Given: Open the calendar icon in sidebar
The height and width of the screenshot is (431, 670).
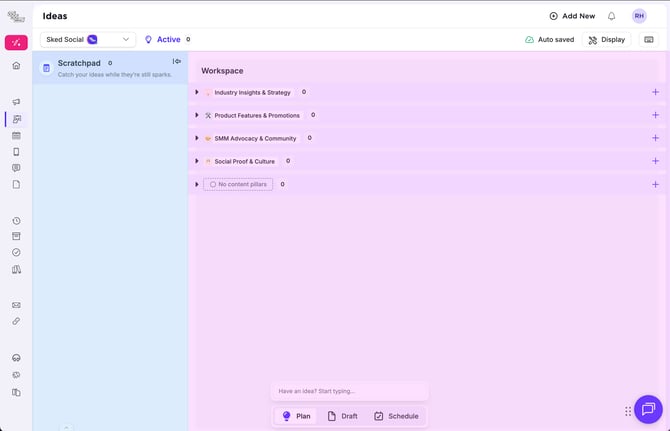Looking at the screenshot, I should [16, 135].
